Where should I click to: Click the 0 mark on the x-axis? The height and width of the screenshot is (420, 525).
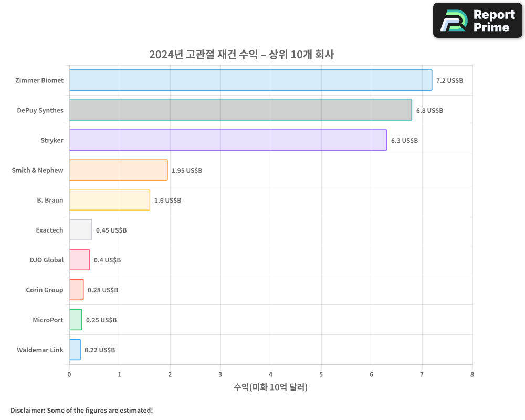[69, 374]
